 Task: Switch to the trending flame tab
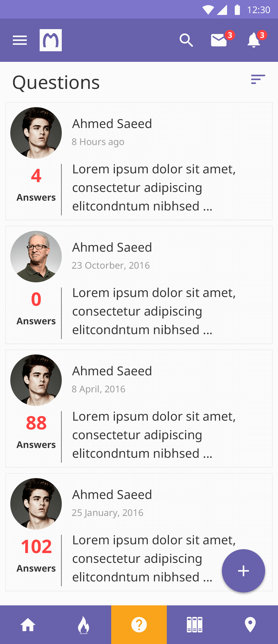[83, 625]
